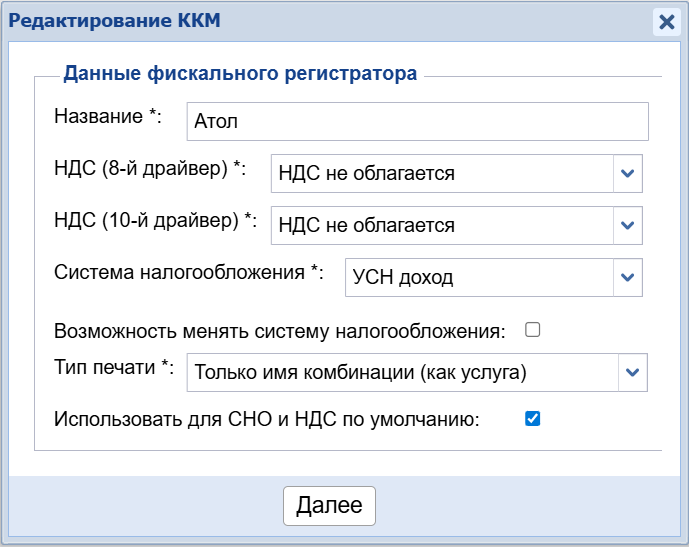Expand the НДС (10-й драйвер) dropdown arrow
This screenshot has height=547, width=689.
coord(627,225)
